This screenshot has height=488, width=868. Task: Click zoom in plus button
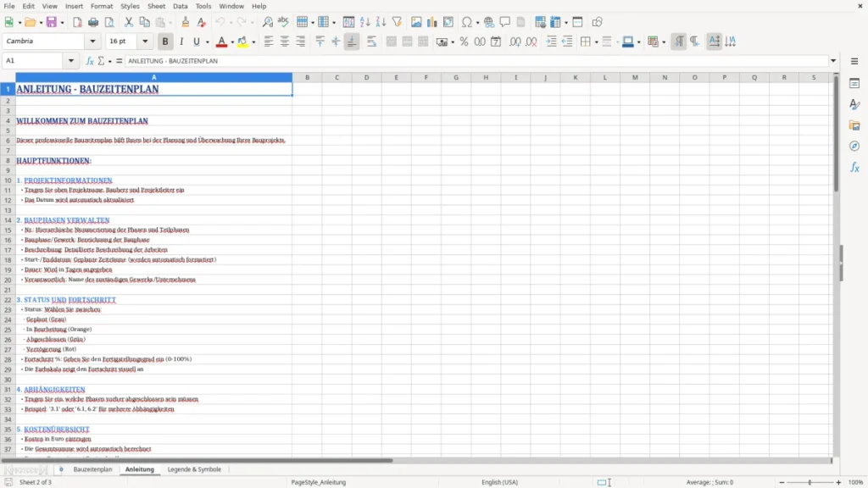click(838, 482)
